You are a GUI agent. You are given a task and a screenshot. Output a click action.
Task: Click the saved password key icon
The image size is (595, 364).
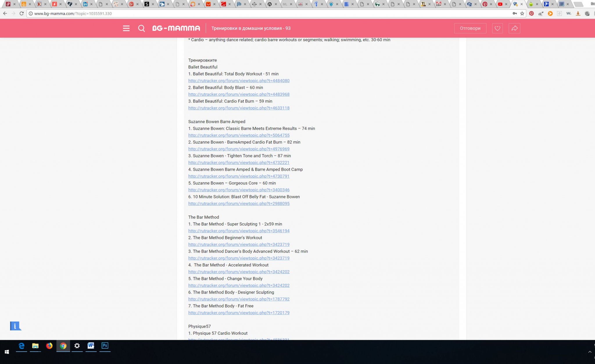[515, 13]
